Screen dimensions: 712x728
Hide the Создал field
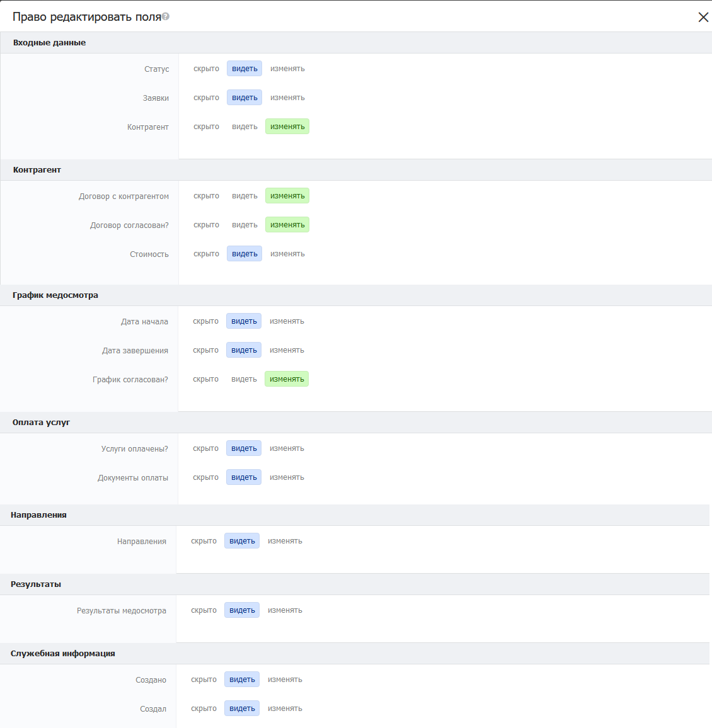coord(204,708)
